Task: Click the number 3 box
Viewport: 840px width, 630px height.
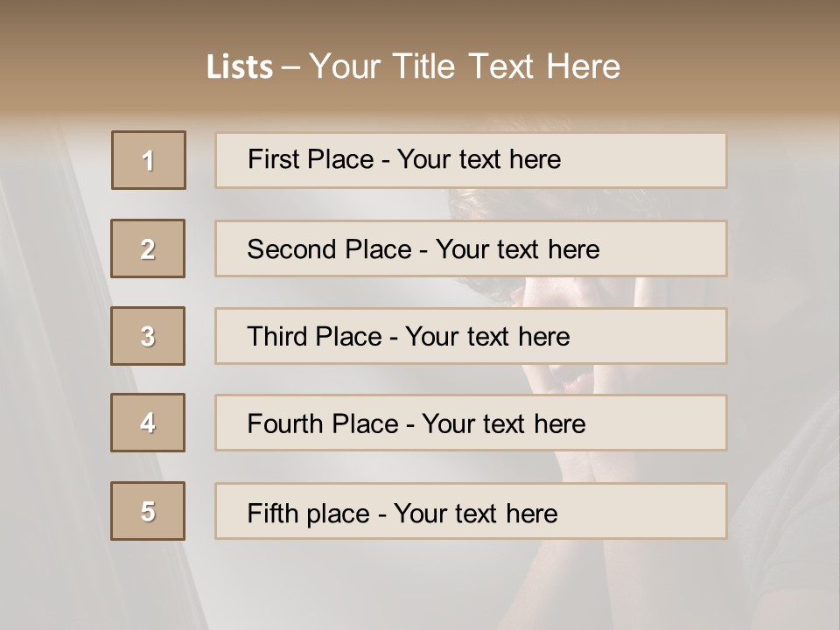Action: (x=148, y=336)
